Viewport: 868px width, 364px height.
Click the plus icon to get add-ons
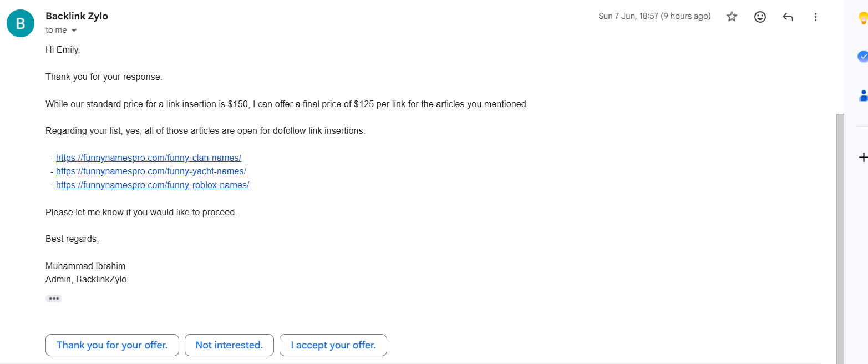tap(863, 158)
